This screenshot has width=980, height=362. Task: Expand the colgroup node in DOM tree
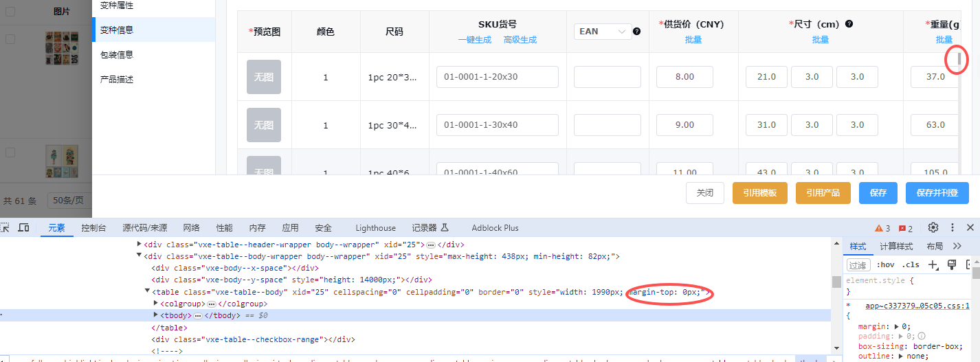156,304
